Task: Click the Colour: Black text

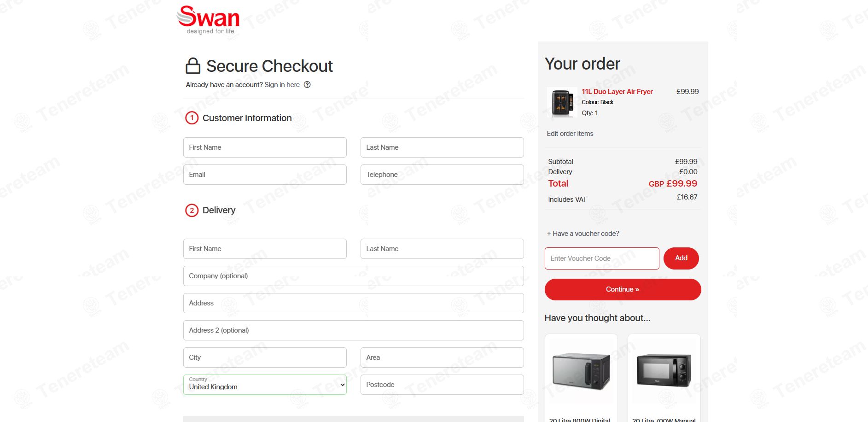Action: (597, 102)
